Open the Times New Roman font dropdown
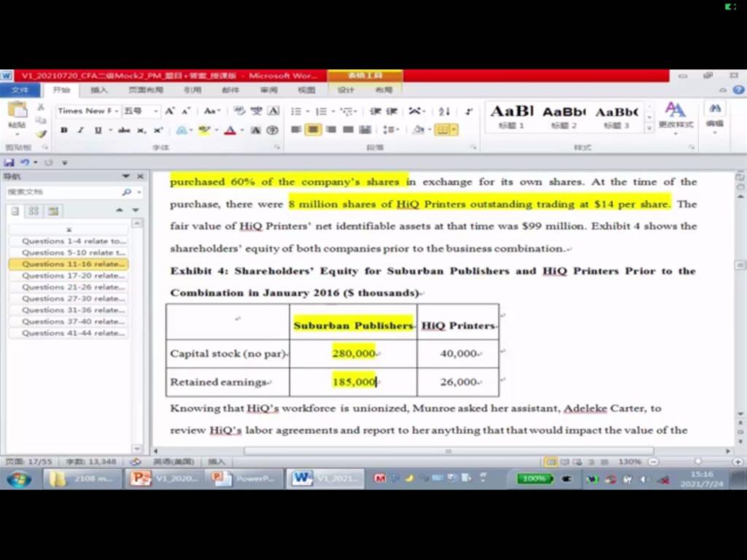This screenshot has height=560, width=747. pyautogui.click(x=87, y=111)
